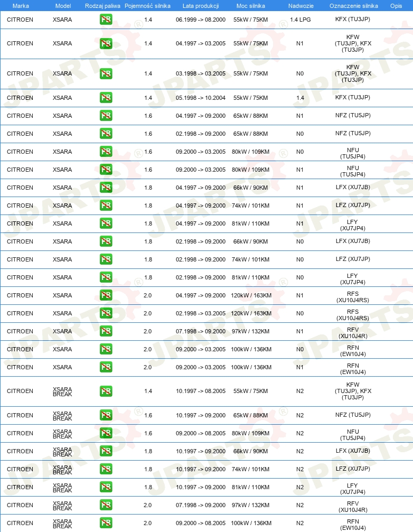Click fuel icon for Xsara 1.8 81kW N0 row
This screenshot has height=532, width=413.
pos(106,277)
